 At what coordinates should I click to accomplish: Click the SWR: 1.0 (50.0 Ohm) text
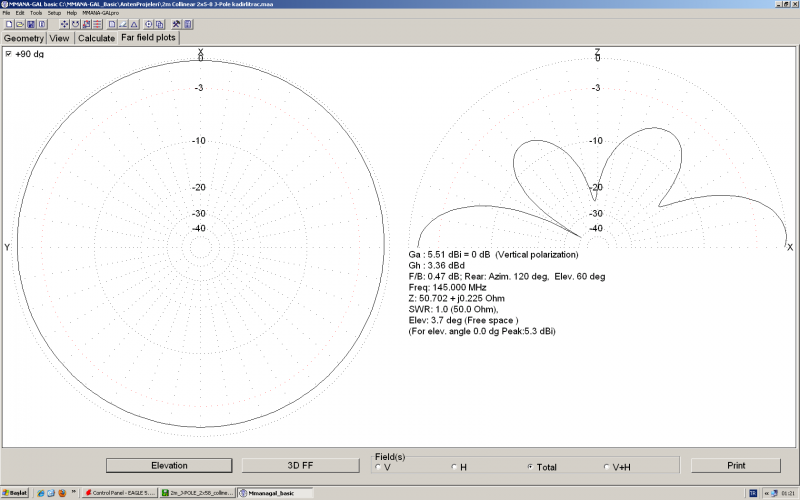pos(454,309)
